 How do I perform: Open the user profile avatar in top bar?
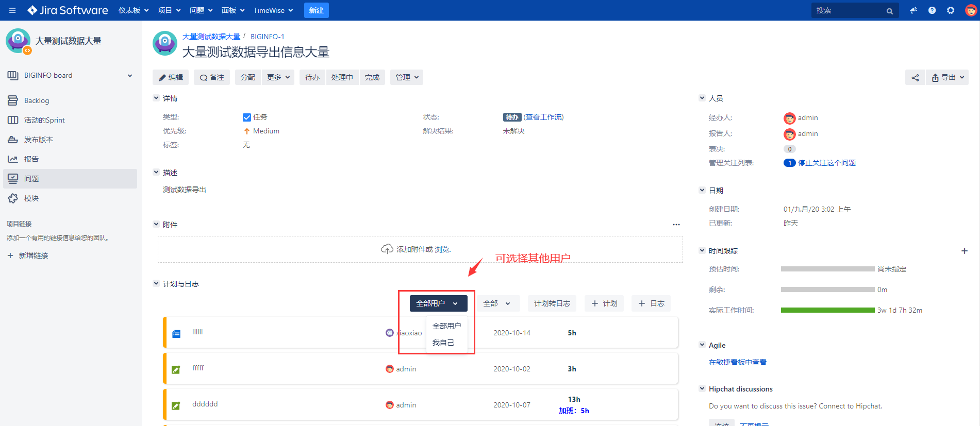pyautogui.click(x=971, y=10)
